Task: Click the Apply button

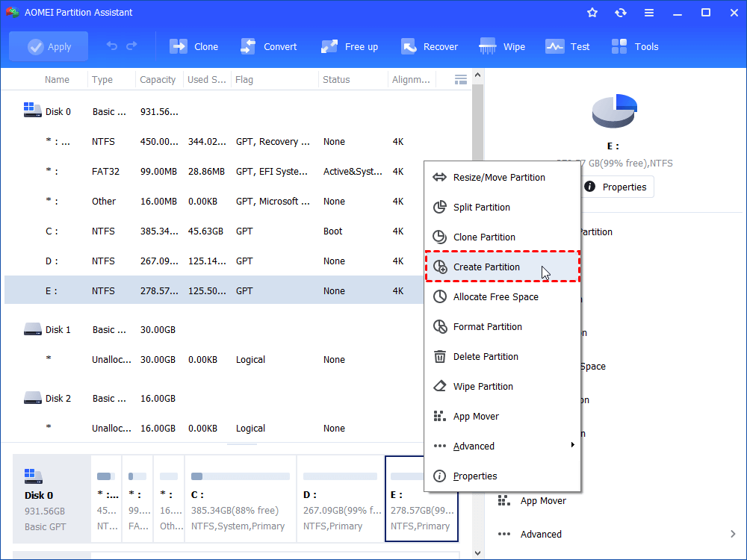Action: click(48, 46)
